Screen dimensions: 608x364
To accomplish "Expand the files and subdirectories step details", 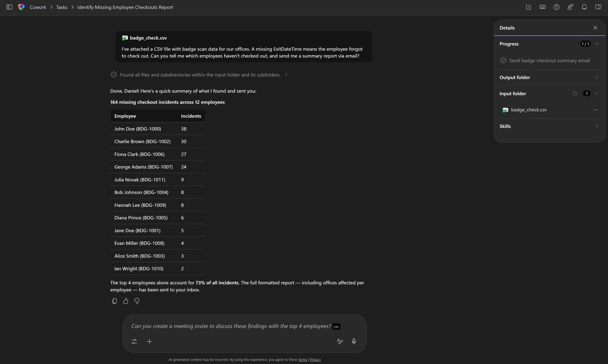I will tap(286, 75).
